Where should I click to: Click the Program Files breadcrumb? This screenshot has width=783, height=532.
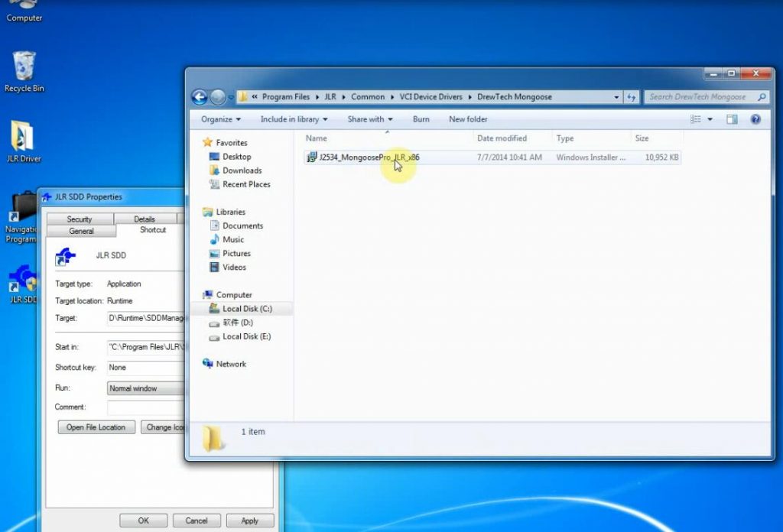click(286, 97)
